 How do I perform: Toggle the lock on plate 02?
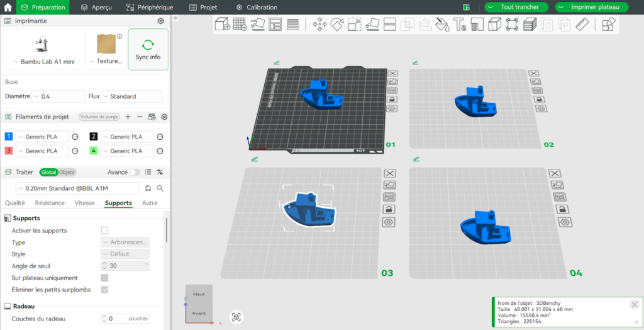(x=538, y=99)
